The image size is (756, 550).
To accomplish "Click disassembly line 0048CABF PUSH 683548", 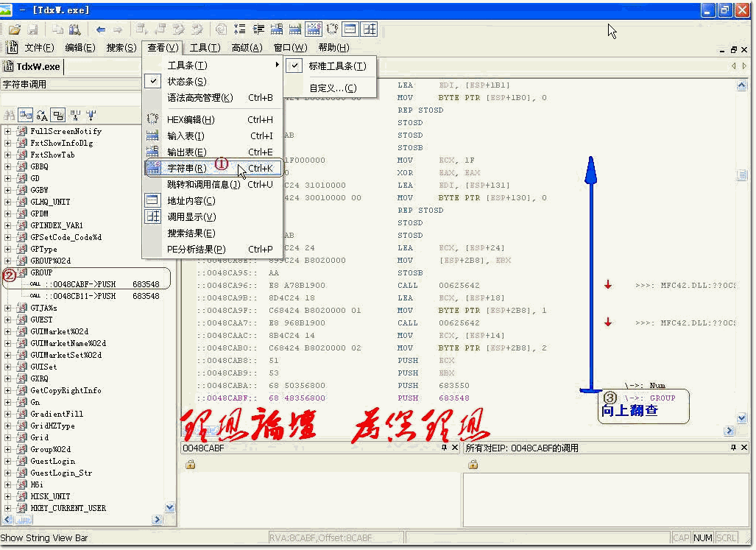I will pyautogui.click(x=333, y=398).
